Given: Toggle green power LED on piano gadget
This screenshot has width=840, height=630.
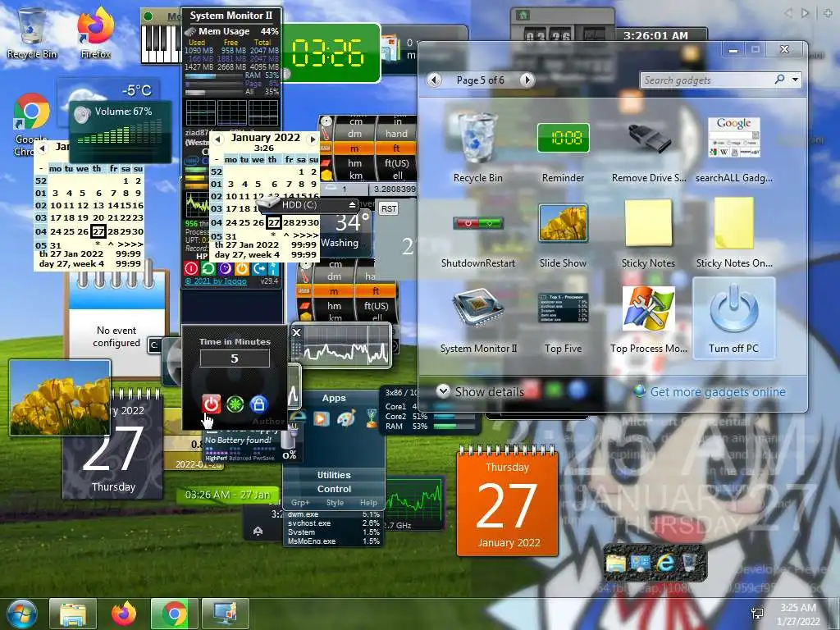Looking at the screenshot, I should [x=148, y=16].
